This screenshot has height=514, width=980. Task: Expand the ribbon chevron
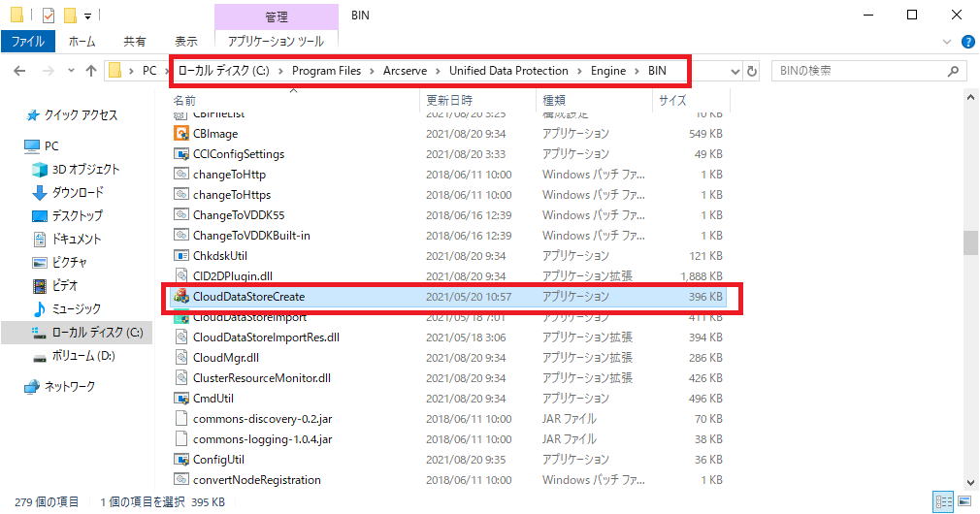947,42
